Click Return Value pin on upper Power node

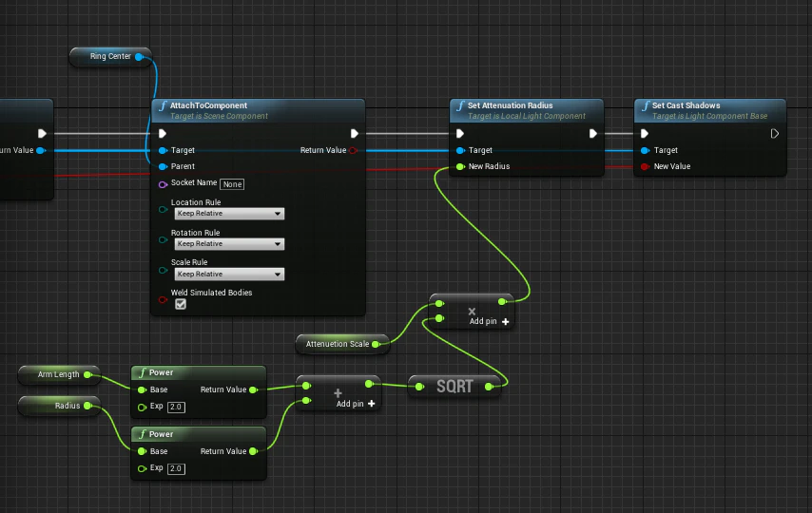pos(253,389)
